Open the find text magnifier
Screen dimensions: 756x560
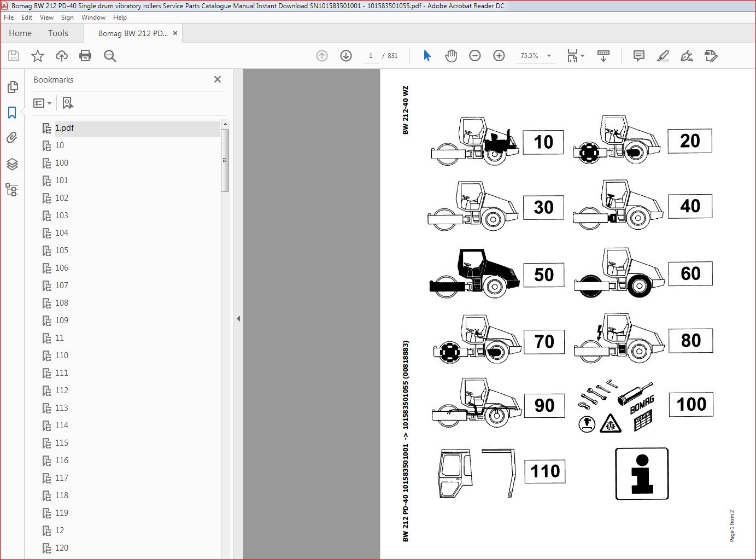[110, 56]
